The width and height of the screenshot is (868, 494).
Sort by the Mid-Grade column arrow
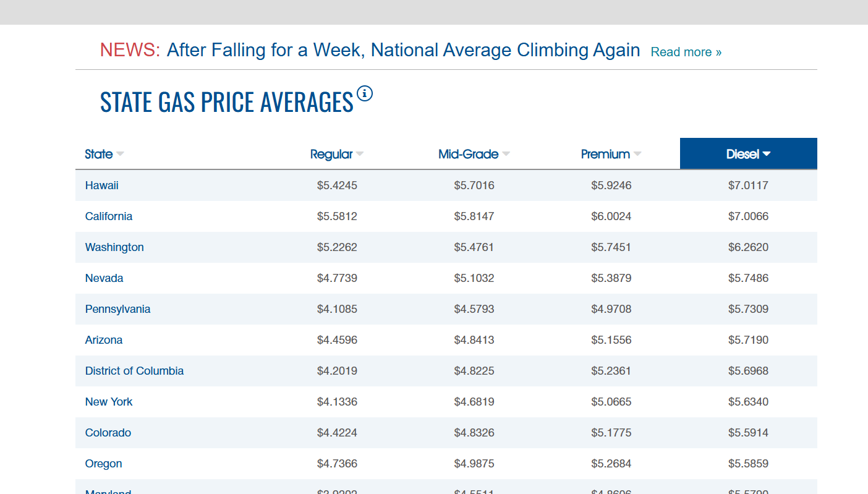[x=506, y=154]
